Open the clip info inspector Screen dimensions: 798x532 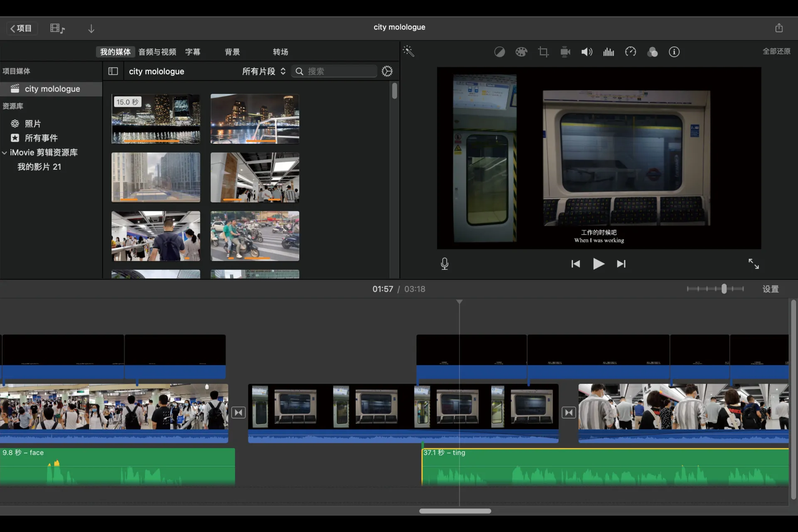[674, 52]
